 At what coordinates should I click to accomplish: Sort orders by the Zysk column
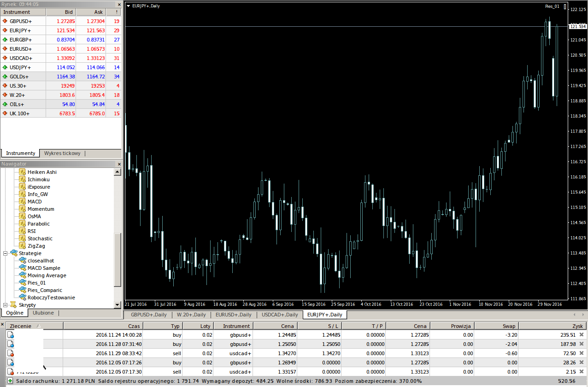click(x=553, y=326)
